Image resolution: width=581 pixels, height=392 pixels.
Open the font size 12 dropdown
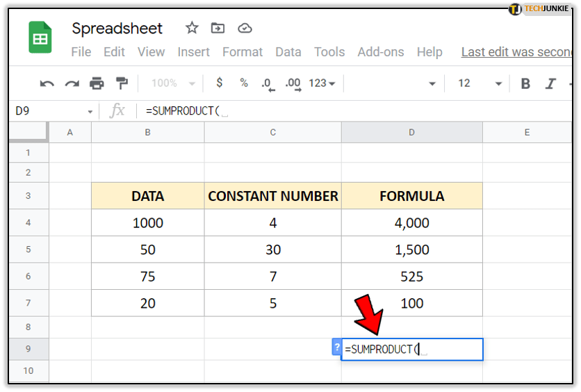pyautogui.click(x=480, y=83)
